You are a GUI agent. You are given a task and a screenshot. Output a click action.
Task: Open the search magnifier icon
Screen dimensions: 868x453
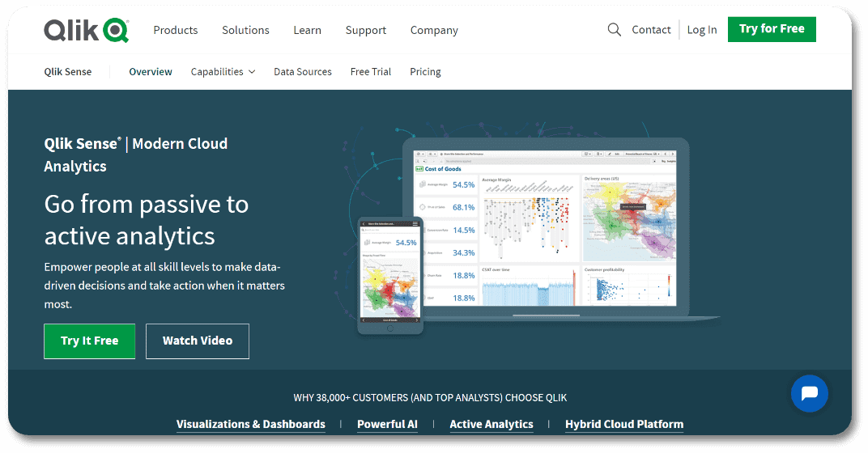[614, 29]
